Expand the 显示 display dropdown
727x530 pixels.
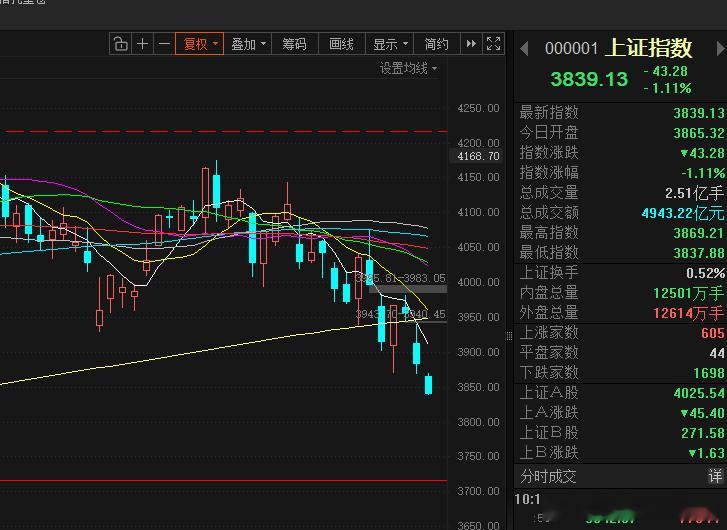(x=390, y=44)
